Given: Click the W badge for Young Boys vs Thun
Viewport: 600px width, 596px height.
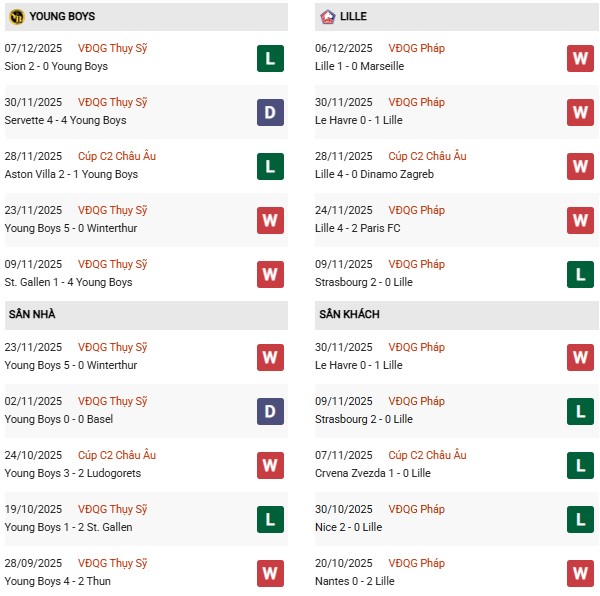Looking at the screenshot, I should point(269,573).
